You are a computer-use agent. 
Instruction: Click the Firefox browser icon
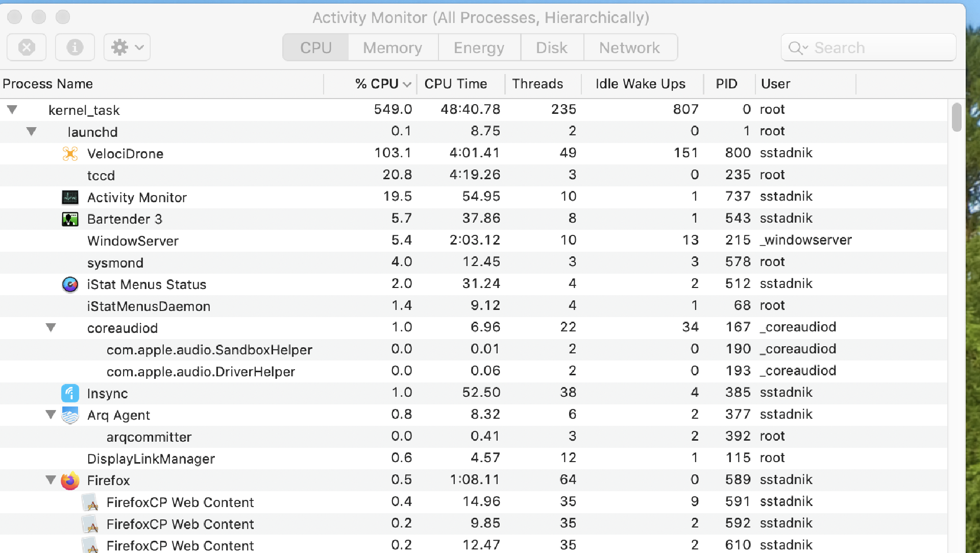tap(70, 480)
